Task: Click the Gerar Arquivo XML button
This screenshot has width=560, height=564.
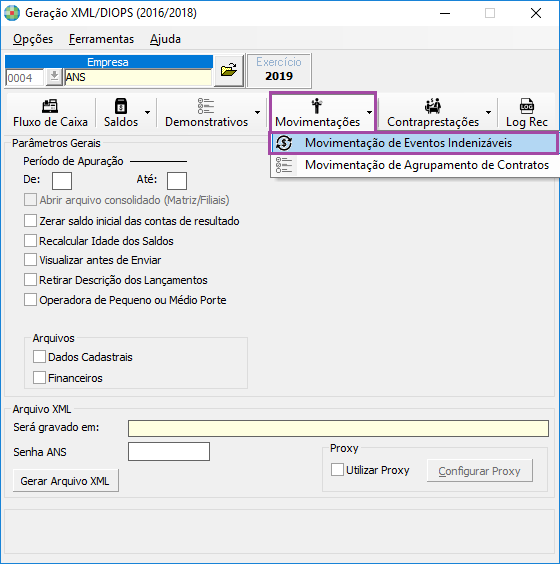Action: [65, 481]
